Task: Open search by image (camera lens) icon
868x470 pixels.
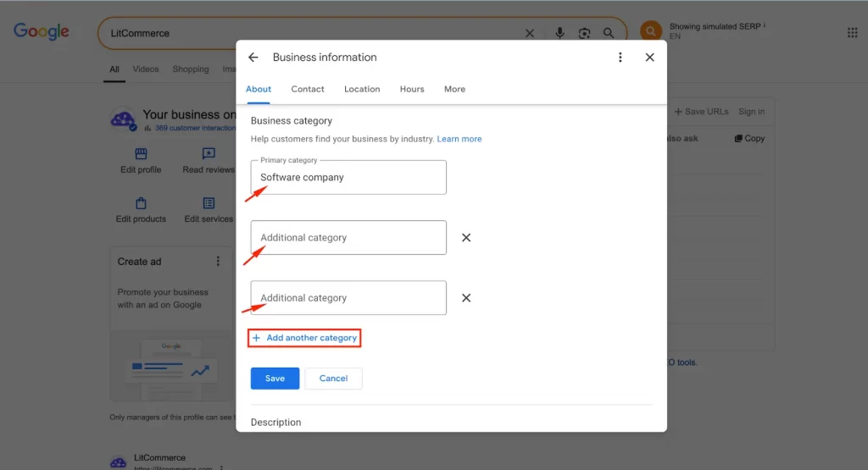Action: [584, 33]
